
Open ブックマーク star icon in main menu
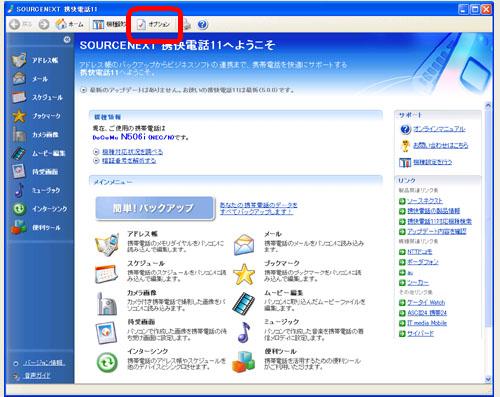[244, 274]
